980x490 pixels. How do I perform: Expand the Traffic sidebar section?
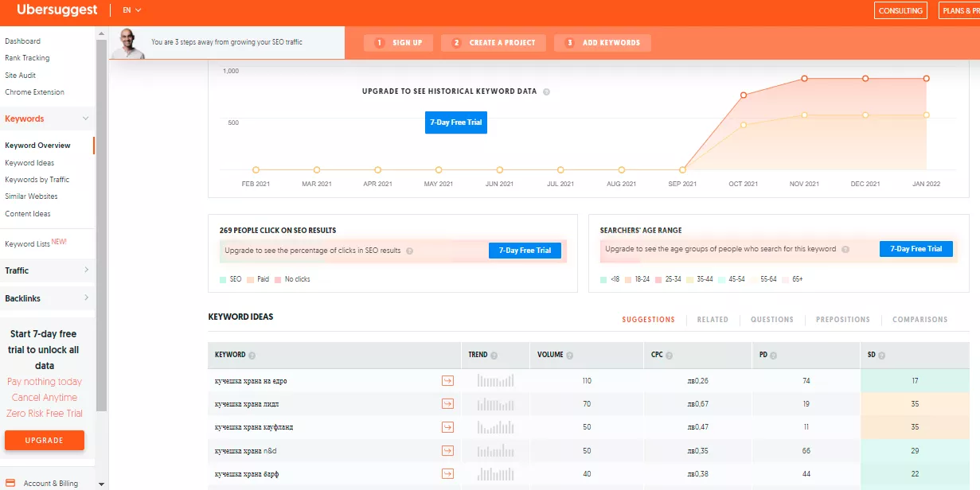coord(86,270)
